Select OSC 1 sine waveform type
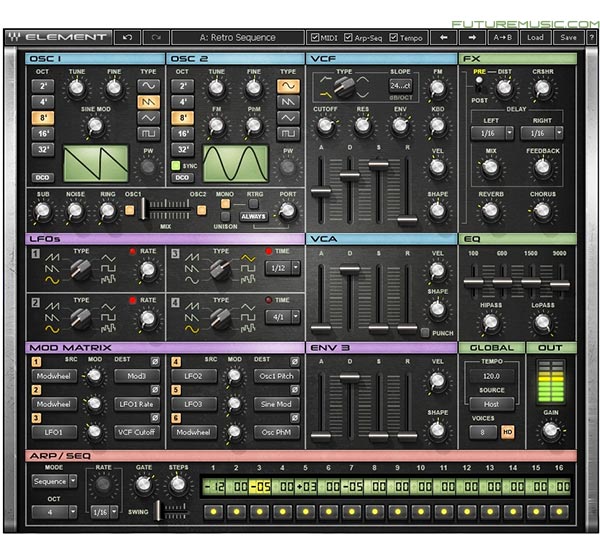 [x=148, y=86]
